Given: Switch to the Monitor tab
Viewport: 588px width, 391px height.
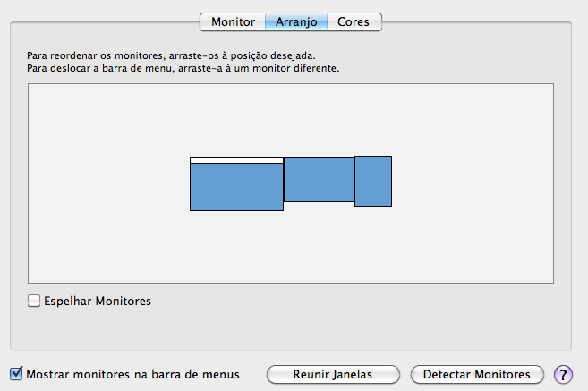Looking at the screenshot, I should [233, 21].
